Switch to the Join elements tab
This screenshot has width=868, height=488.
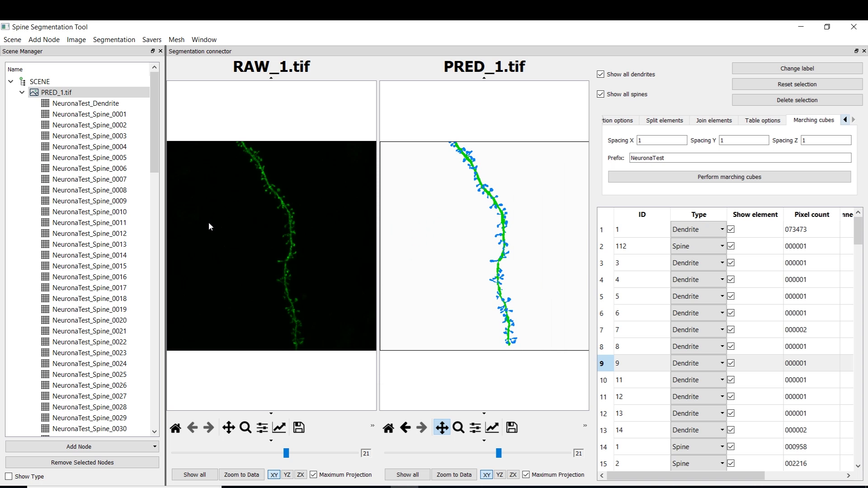713,120
